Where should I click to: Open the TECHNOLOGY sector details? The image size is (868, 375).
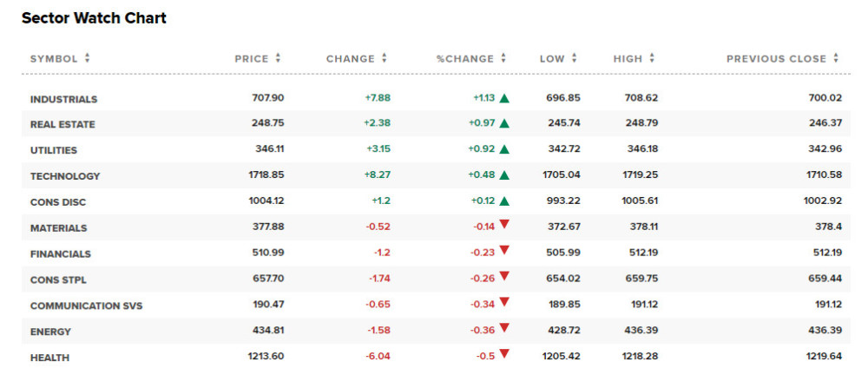click(x=65, y=176)
